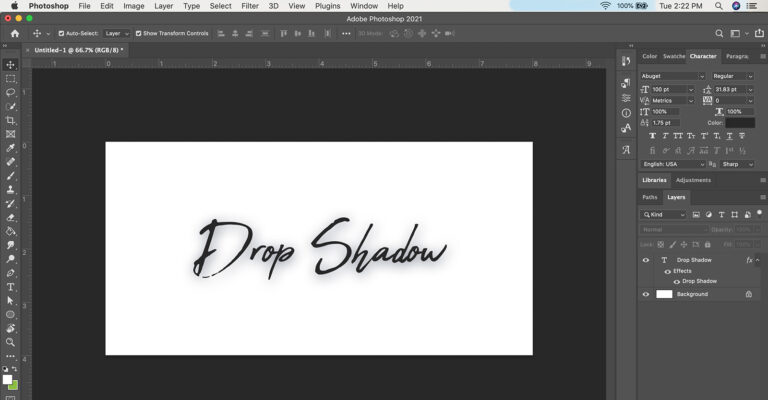Select the Lasso tool
Viewport: 768px width, 400px height.
10,93
